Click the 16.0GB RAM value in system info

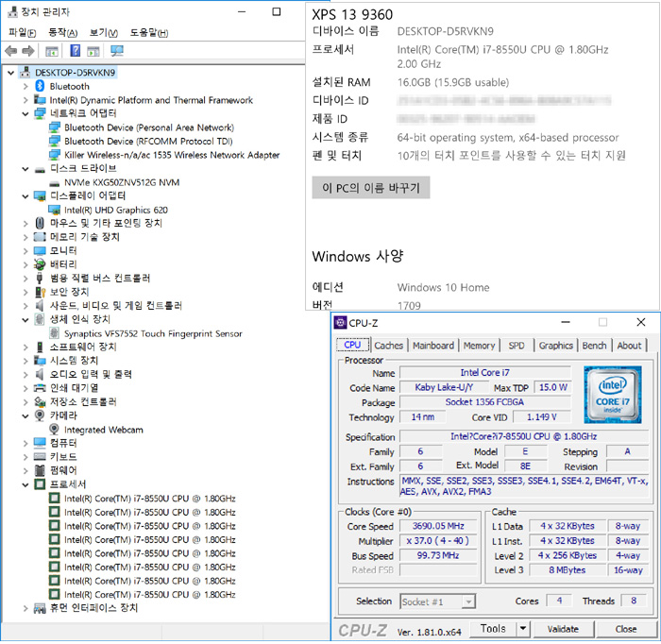coord(453,82)
